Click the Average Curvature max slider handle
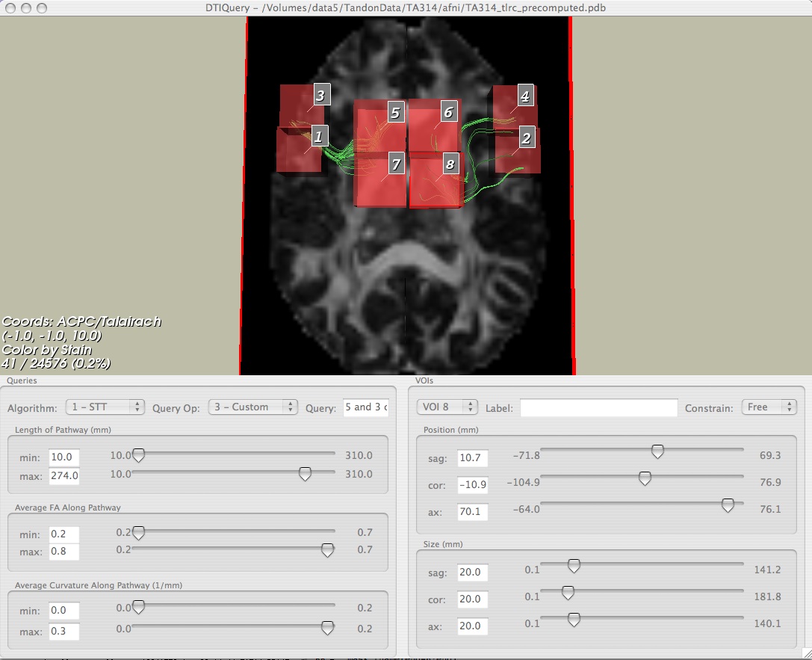 pos(327,629)
